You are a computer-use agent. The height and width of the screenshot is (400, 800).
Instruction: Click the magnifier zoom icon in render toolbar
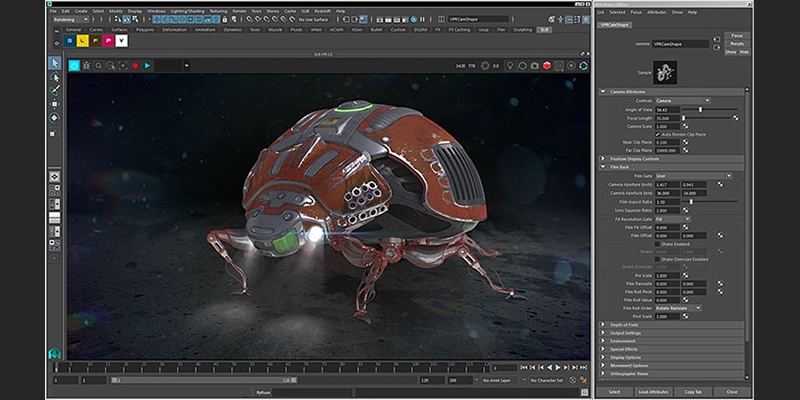click(x=98, y=66)
